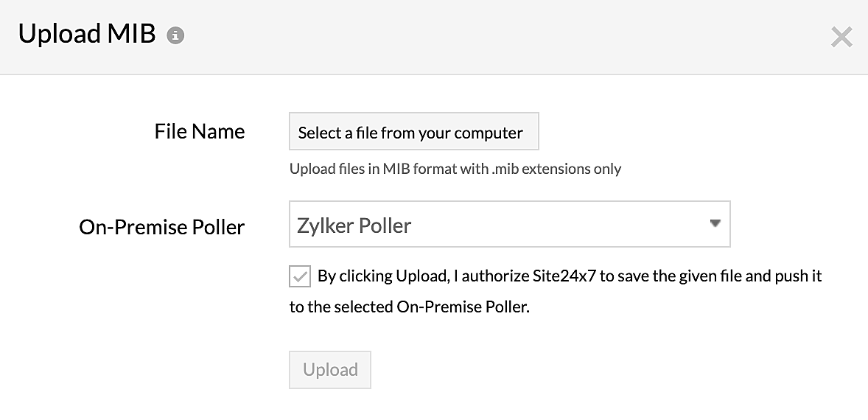The image size is (868, 420).
Task: Click "to the selected On-Premise Poller" consent text
Action: tap(410, 307)
